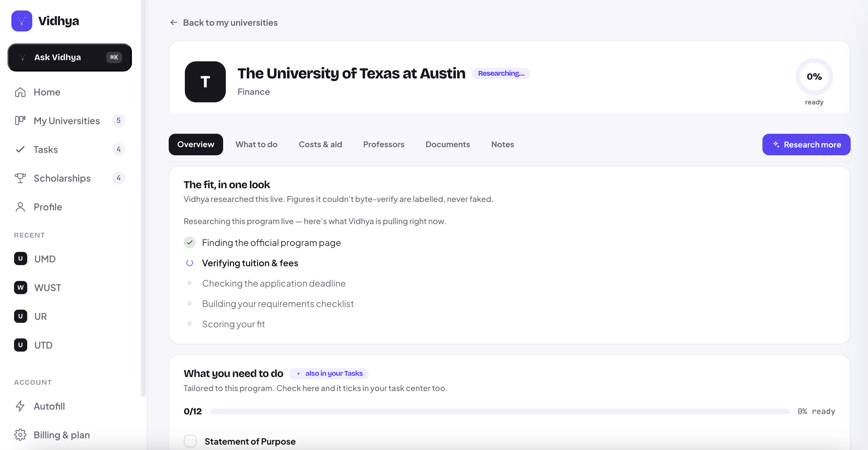Click the ⌘K shortcut badge

click(114, 57)
